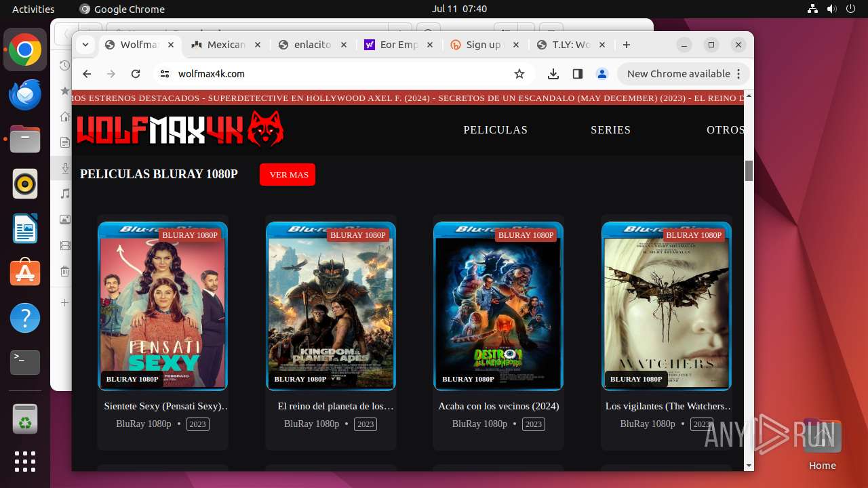Open Ubuntu Software from the dock
This screenshot has width=868, height=488.
[x=25, y=273]
